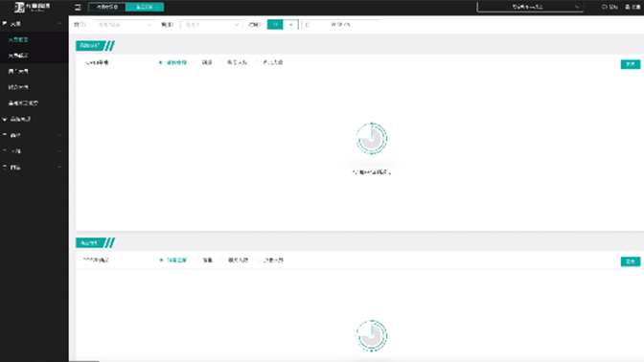Click the down-arrow icon of fifth sidebar group
The height and width of the screenshot is (362, 644).
click(59, 167)
